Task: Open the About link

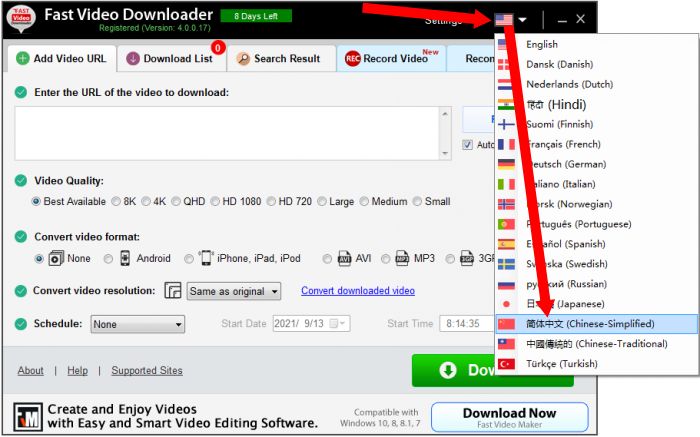Action: 31,370
